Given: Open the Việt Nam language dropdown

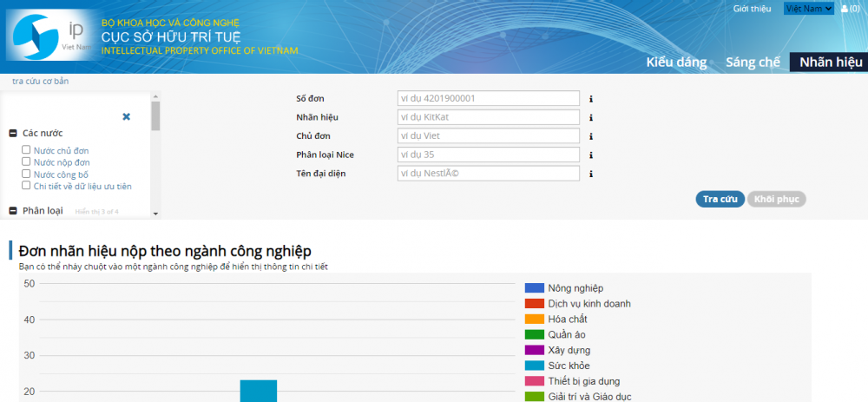Looking at the screenshot, I should 808,9.
